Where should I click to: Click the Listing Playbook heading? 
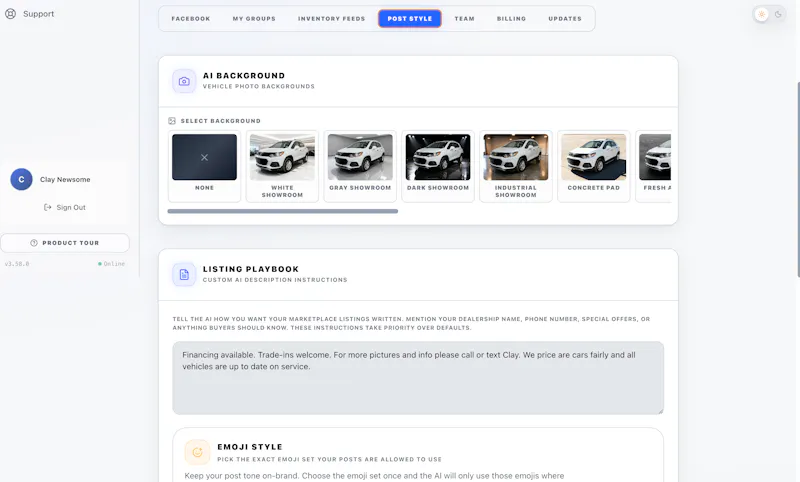point(251,269)
